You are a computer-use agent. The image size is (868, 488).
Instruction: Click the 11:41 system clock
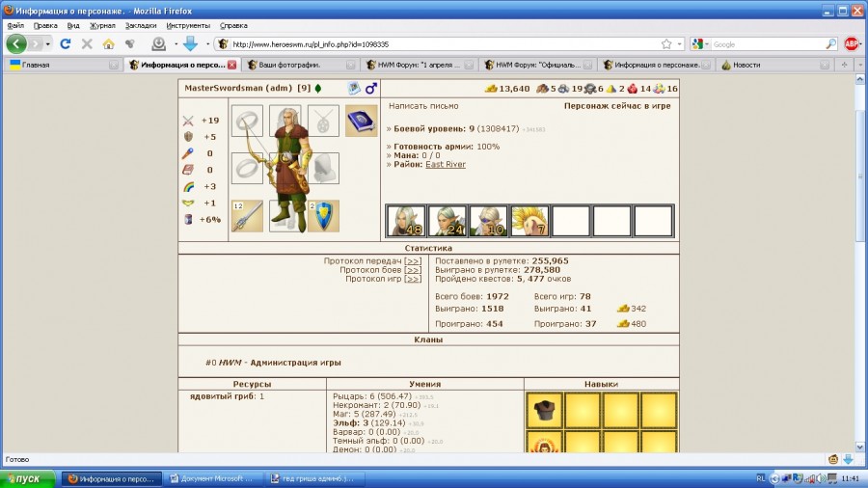[x=850, y=478]
